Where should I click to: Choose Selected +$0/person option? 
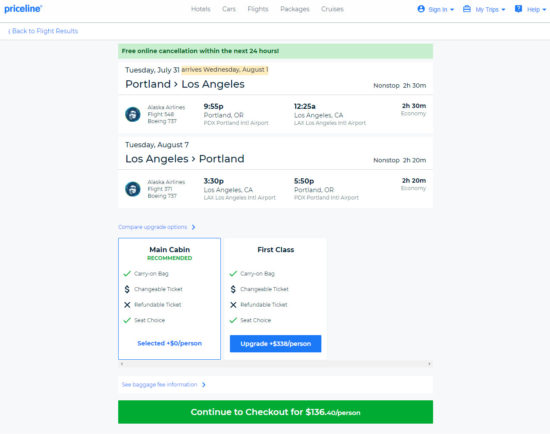[x=169, y=343]
